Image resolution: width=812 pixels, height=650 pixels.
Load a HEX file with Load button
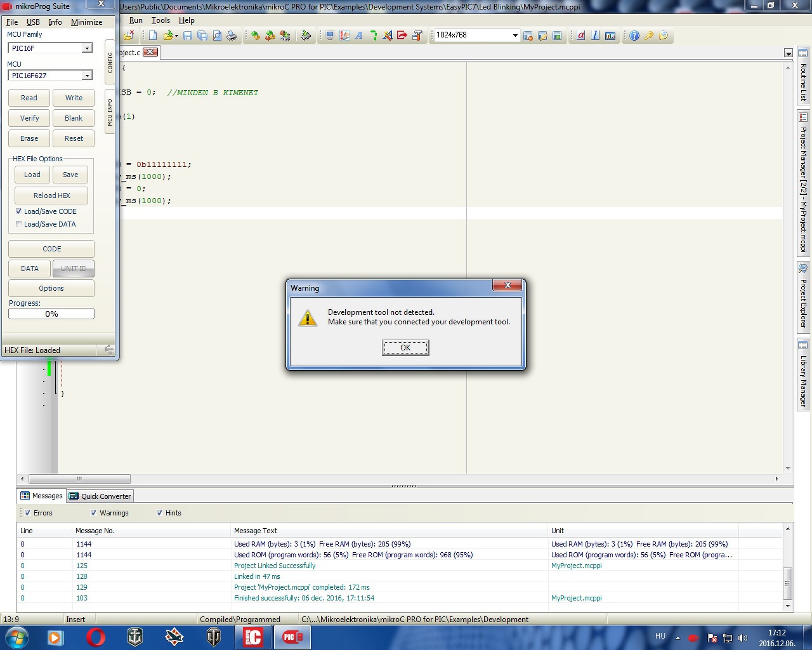32,175
